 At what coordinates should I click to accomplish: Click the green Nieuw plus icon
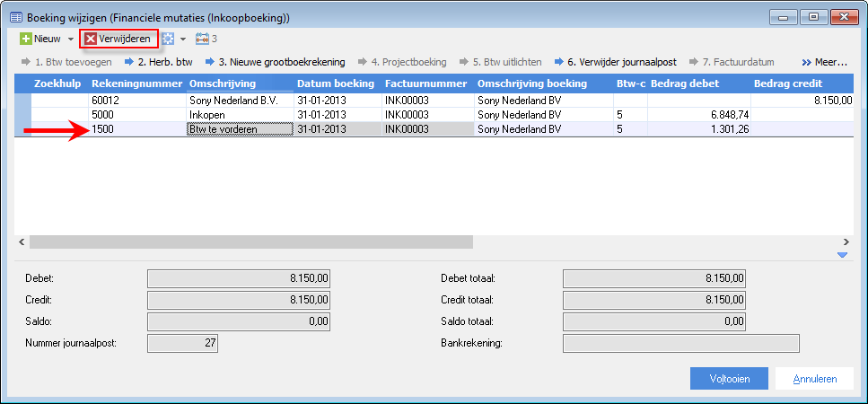pyautogui.click(x=26, y=40)
